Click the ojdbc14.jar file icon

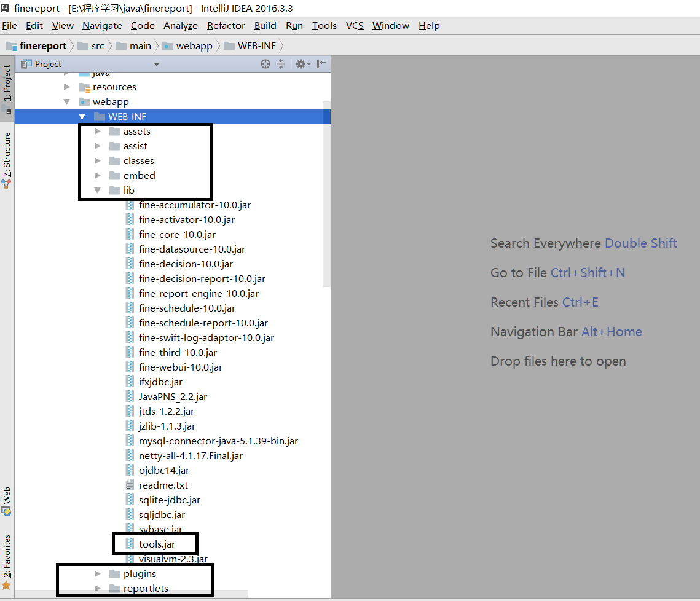[x=130, y=470]
